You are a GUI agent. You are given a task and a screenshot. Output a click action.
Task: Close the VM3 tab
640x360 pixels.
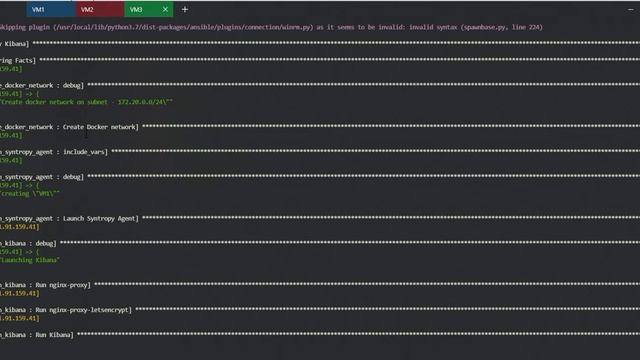point(165,9)
